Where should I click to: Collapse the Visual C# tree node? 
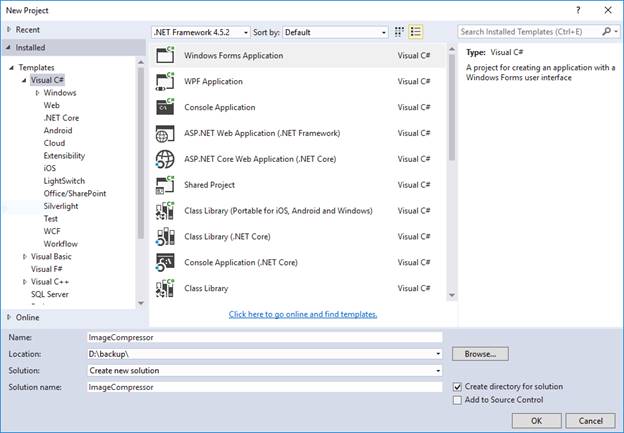[x=24, y=80]
